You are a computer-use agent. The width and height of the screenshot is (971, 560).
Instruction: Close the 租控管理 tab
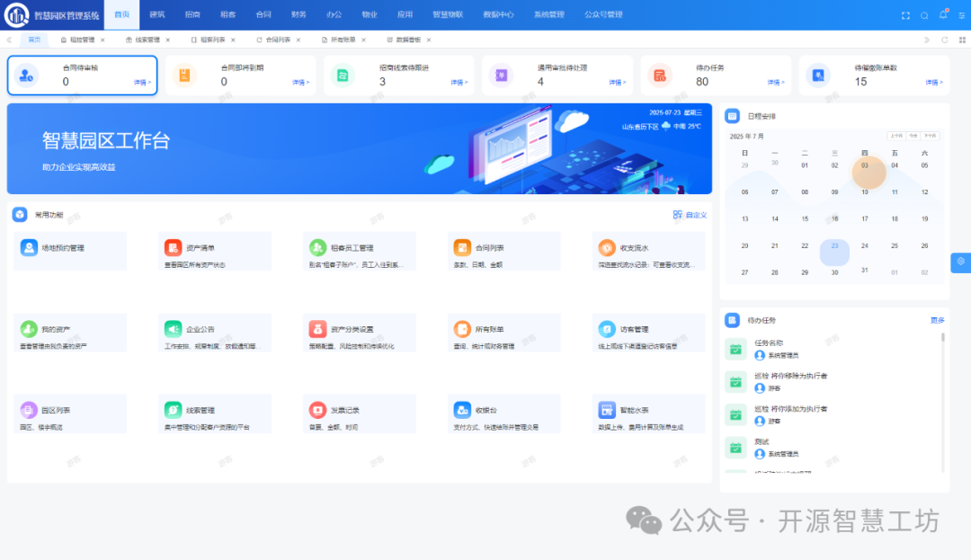[102, 40]
